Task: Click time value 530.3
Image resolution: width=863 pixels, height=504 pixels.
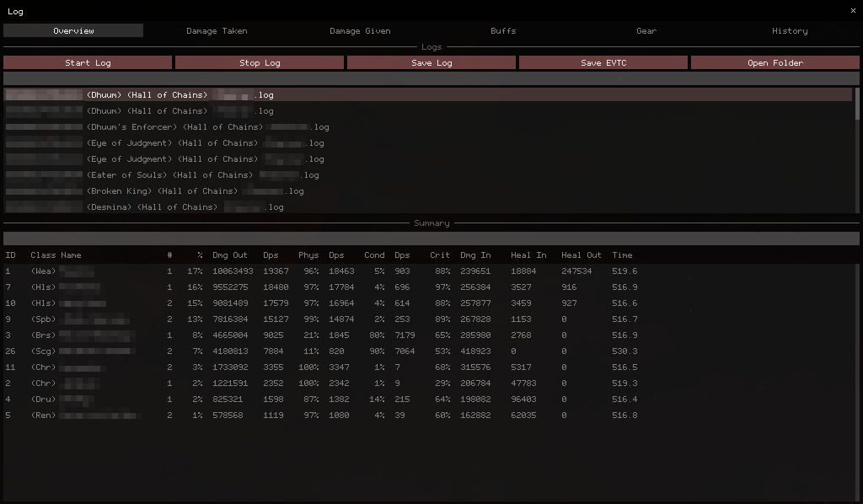Action: click(x=624, y=351)
